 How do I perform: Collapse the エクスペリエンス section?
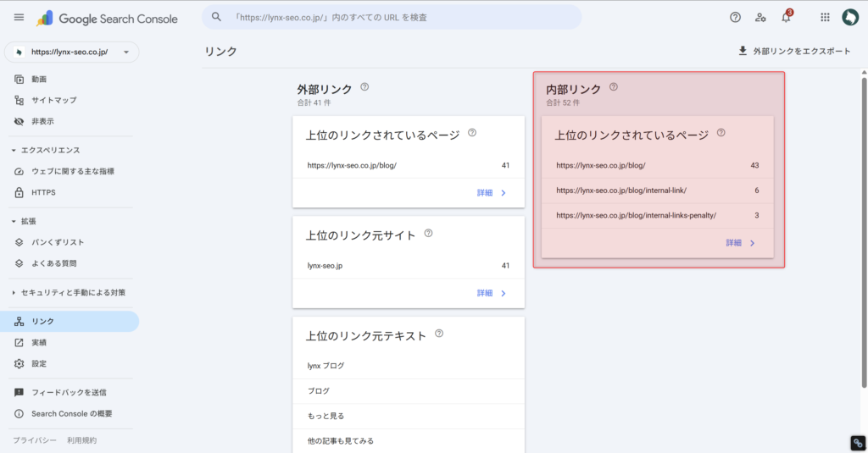(x=14, y=150)
